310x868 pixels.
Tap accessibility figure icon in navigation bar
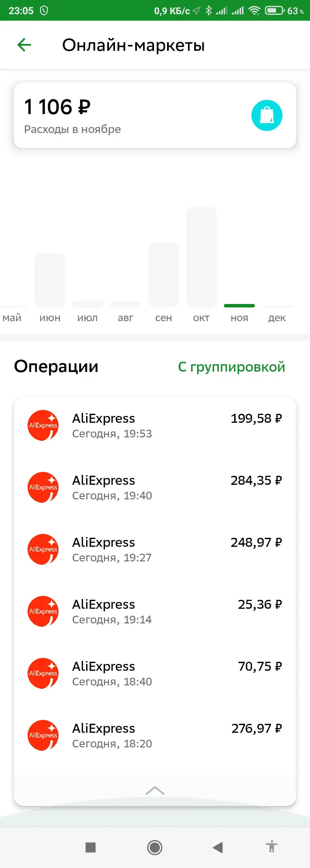(x=272, y=847)
